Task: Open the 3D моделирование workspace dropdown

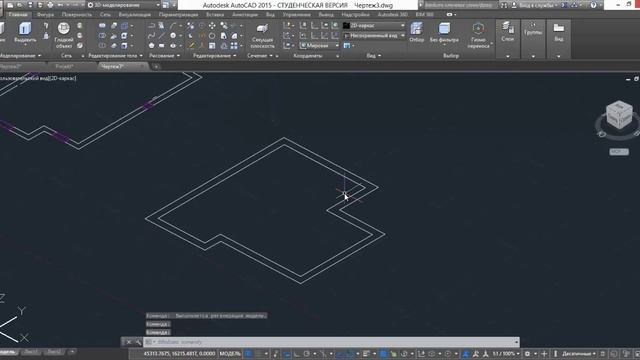Action: (x=124, y=5)
